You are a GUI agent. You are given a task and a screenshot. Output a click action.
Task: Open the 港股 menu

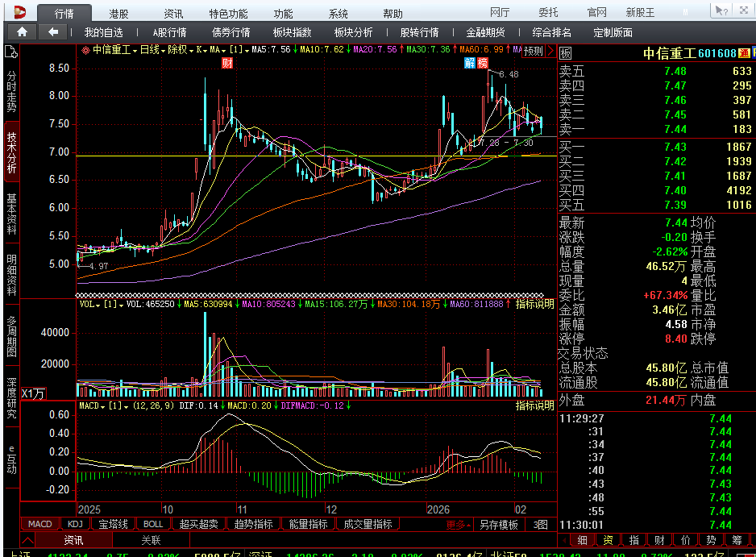click(x=118, y=14)
